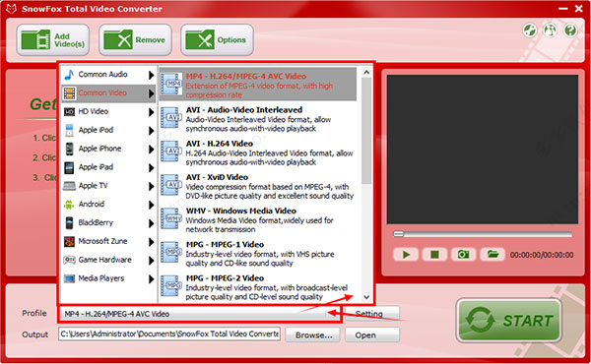
Task: Choose 'AVI - H.264 Video' title text
Action: coord(220,144)
